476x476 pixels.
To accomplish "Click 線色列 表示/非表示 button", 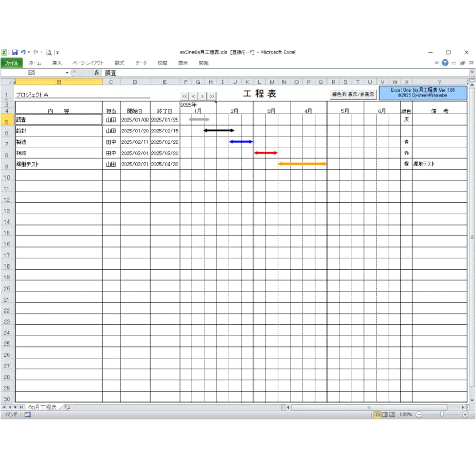I will (353, 94).
